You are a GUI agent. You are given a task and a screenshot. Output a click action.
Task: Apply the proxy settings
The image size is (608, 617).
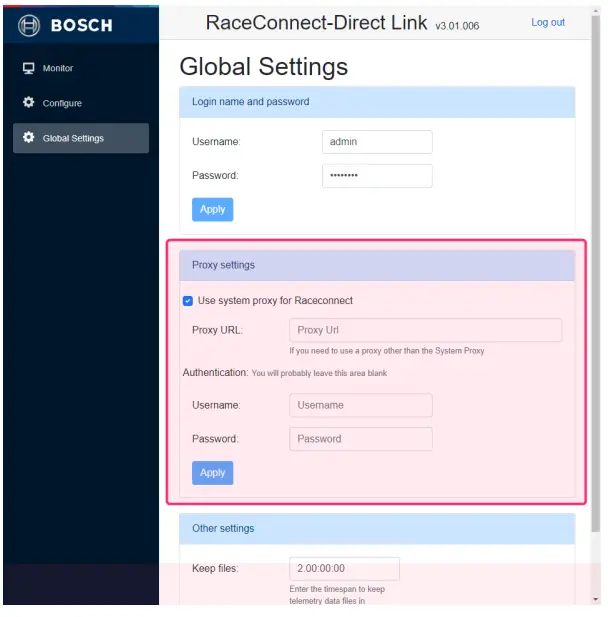[x=213, y=473]
